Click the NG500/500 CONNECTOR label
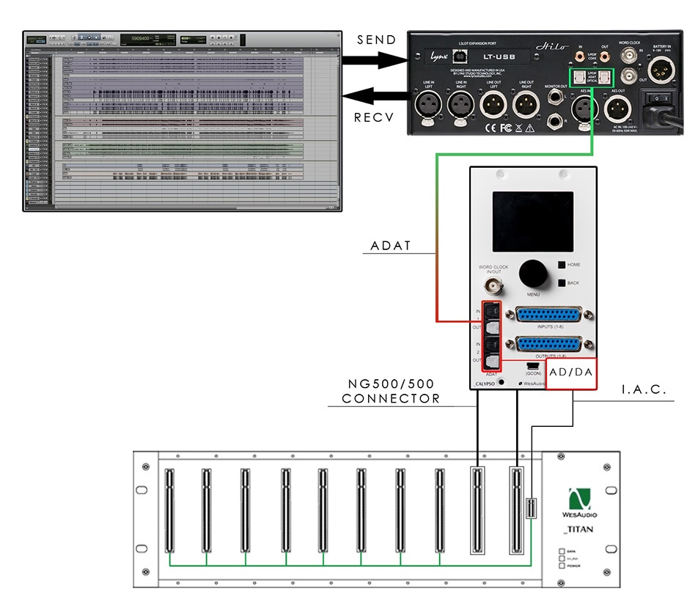Viewport: 698px width, 616px height. click(392, 391)
